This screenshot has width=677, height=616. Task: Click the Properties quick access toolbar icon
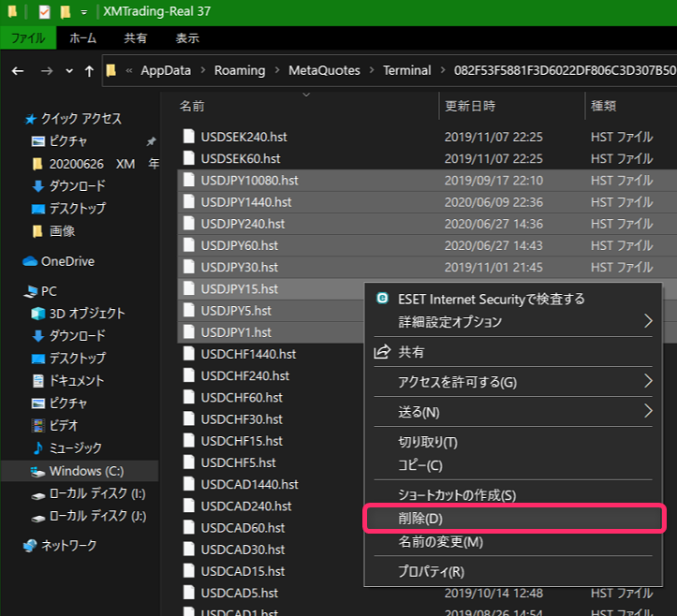coord(44,11)
